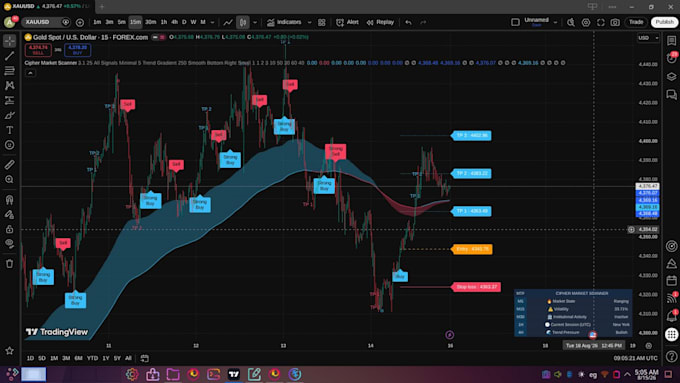Start bar Replay mode
The height and width of the screenshot is (383, 680).
pyautogui.click(x=380, y=22)
